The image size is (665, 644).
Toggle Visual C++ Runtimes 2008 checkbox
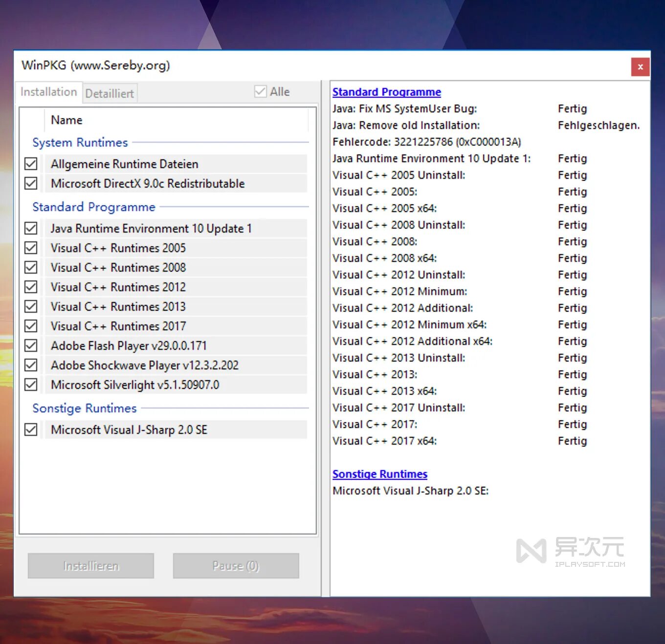[31, 267]
